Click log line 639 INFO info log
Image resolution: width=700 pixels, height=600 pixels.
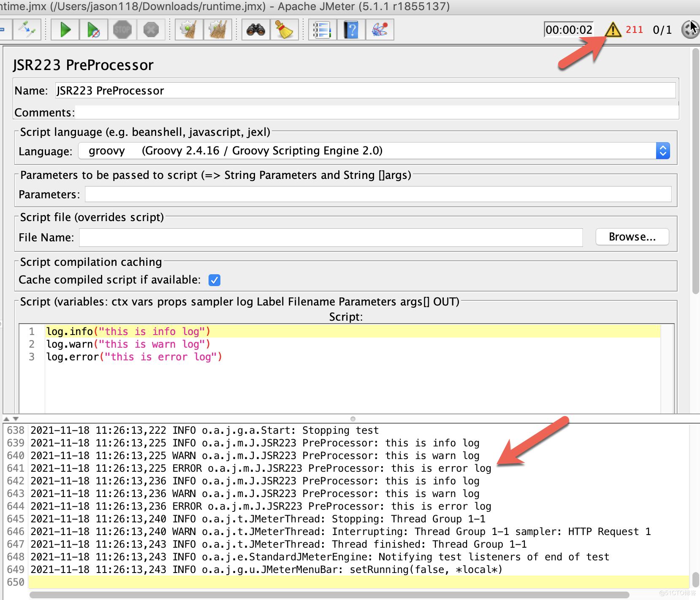[x=255, y=443]
